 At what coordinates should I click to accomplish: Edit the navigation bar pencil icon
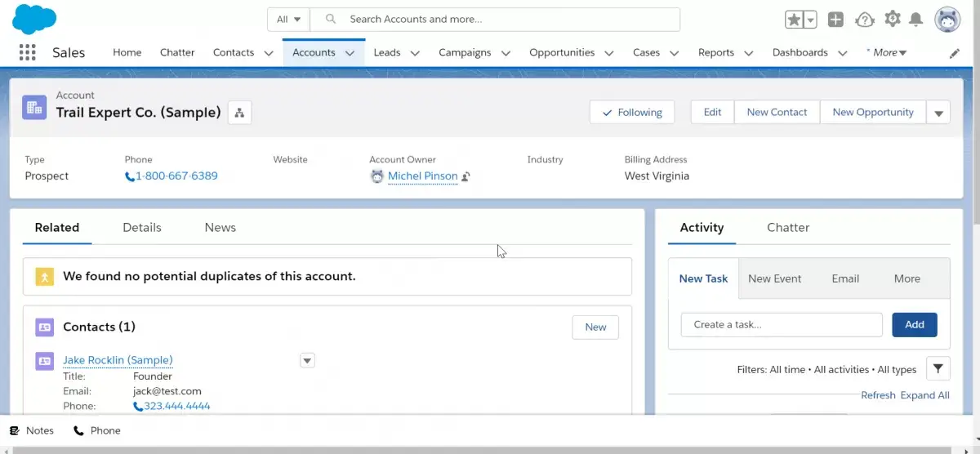(955, 53)
